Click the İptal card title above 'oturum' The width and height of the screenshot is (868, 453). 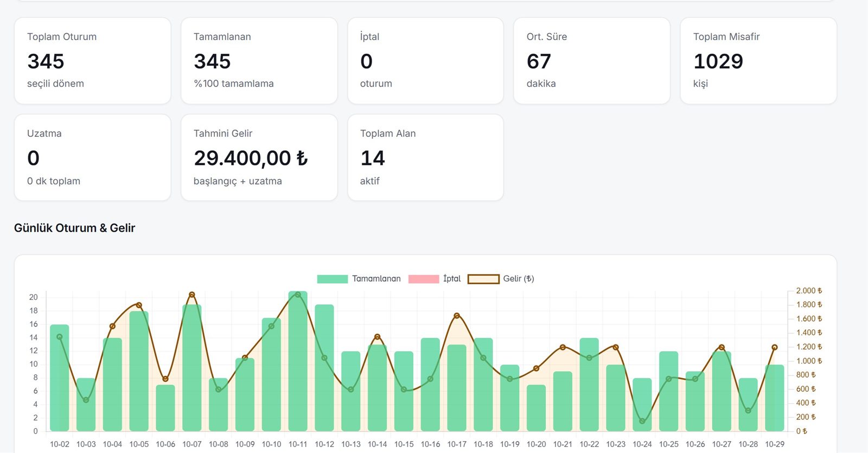369,37
